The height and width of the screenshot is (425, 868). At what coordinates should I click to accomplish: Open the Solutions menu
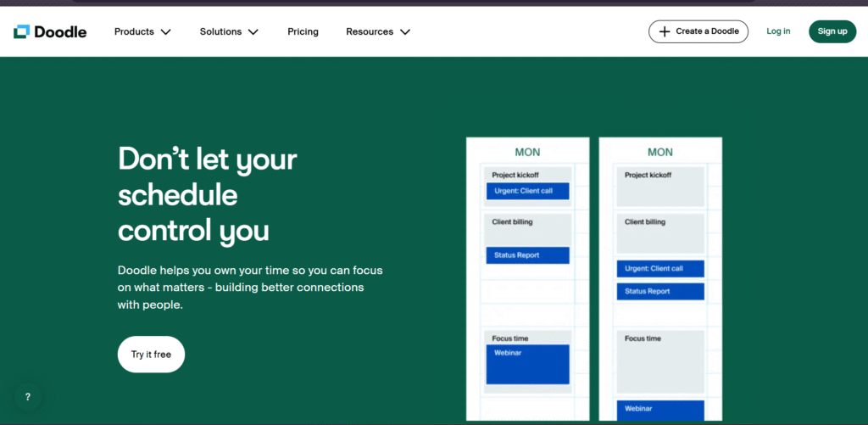(229, 31)
